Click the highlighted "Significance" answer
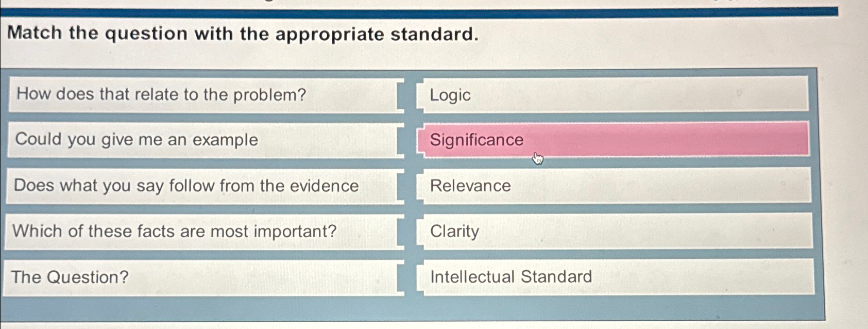This screenshot has height=329, width=868. (x=613, y=140)
